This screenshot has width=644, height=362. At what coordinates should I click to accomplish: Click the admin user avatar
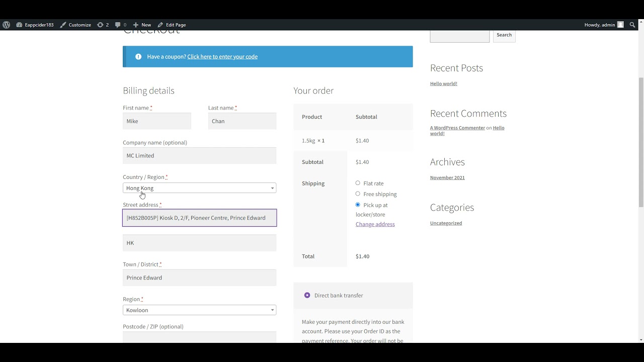point(620,25)
